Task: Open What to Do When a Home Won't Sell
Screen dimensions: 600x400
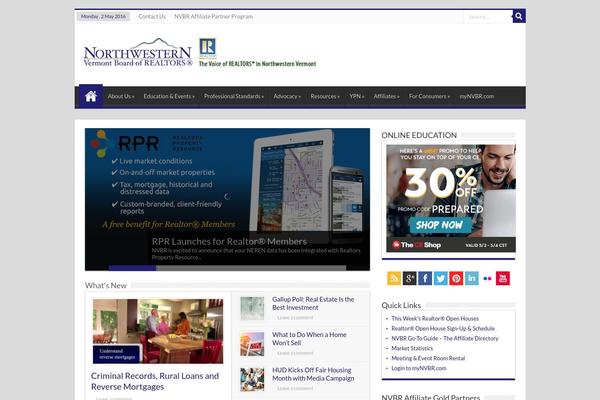Action: click(309, 338)
